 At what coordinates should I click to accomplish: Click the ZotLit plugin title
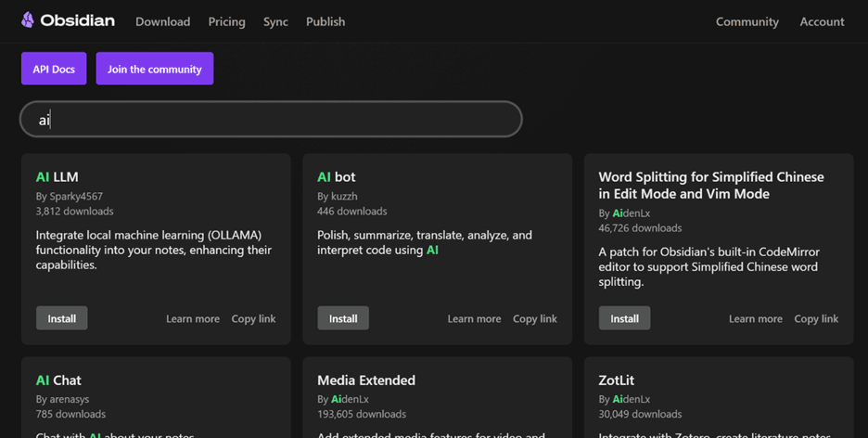616,380
